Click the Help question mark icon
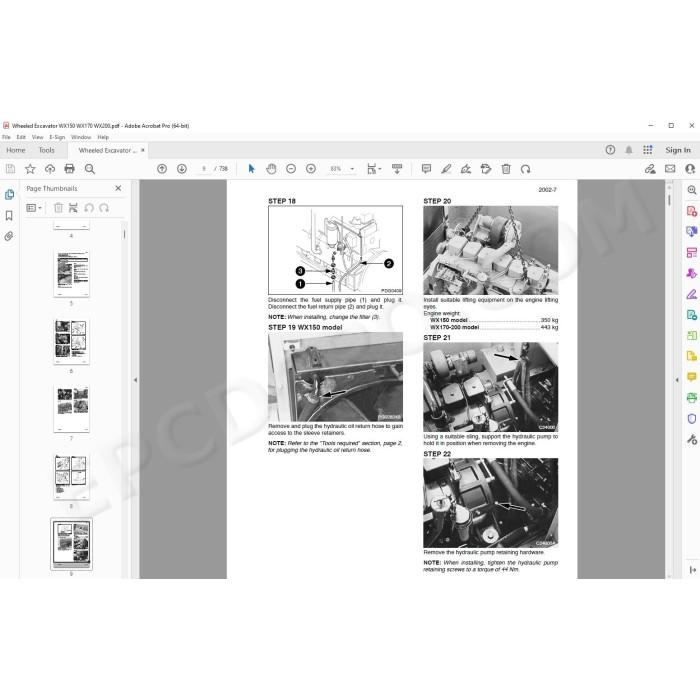This screenshot has height=700, width=700. tap(610, 150)
